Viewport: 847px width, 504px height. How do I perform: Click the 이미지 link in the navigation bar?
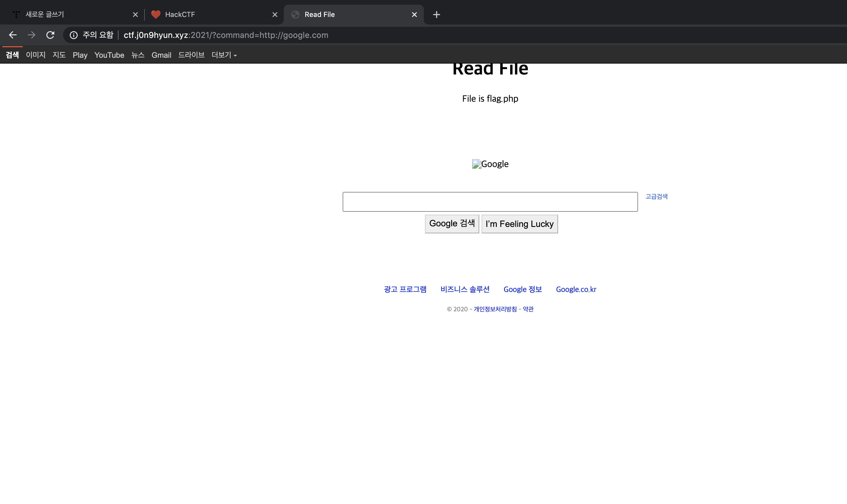pyautogui.click(x=36, y=55)
